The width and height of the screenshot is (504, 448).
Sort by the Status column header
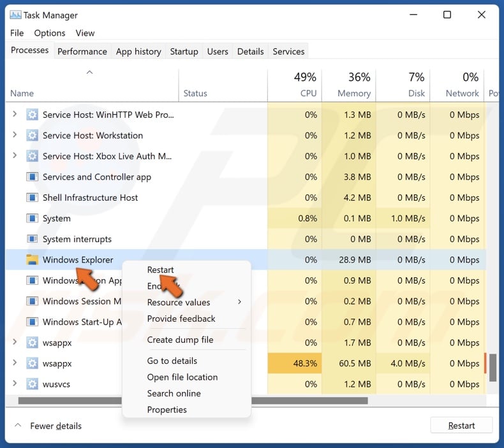pos(223,85)
